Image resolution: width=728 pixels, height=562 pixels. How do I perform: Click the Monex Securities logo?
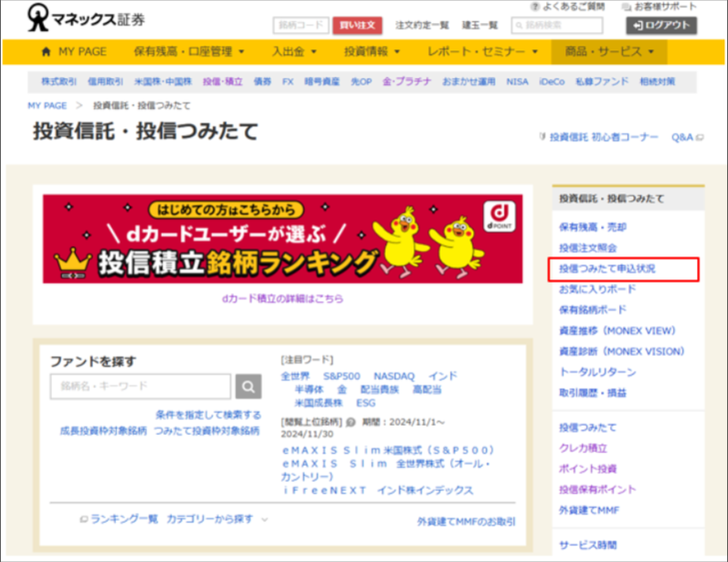tap(86, 17)
